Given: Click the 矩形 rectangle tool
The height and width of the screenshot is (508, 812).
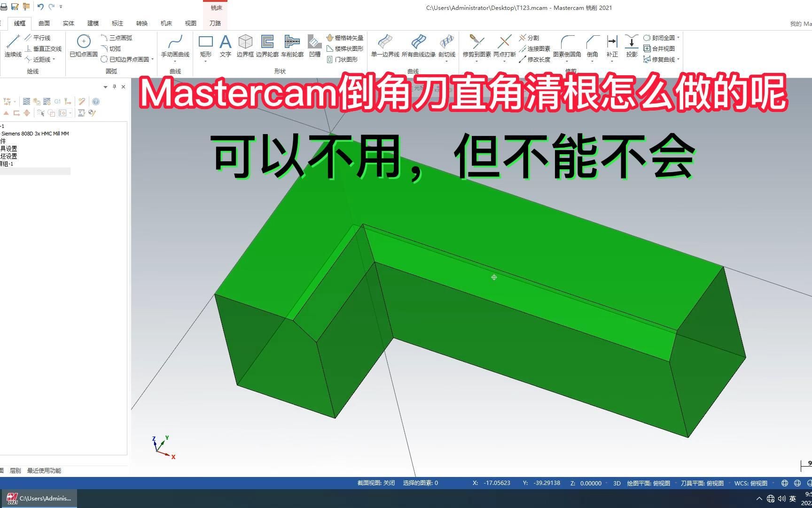Looking at the screenshot, I should point(206,45).
